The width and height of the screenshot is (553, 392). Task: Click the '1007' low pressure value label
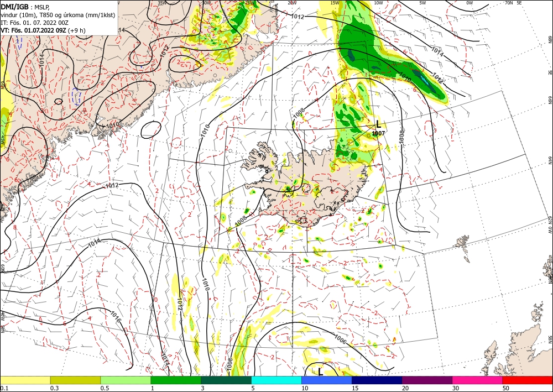378,133
